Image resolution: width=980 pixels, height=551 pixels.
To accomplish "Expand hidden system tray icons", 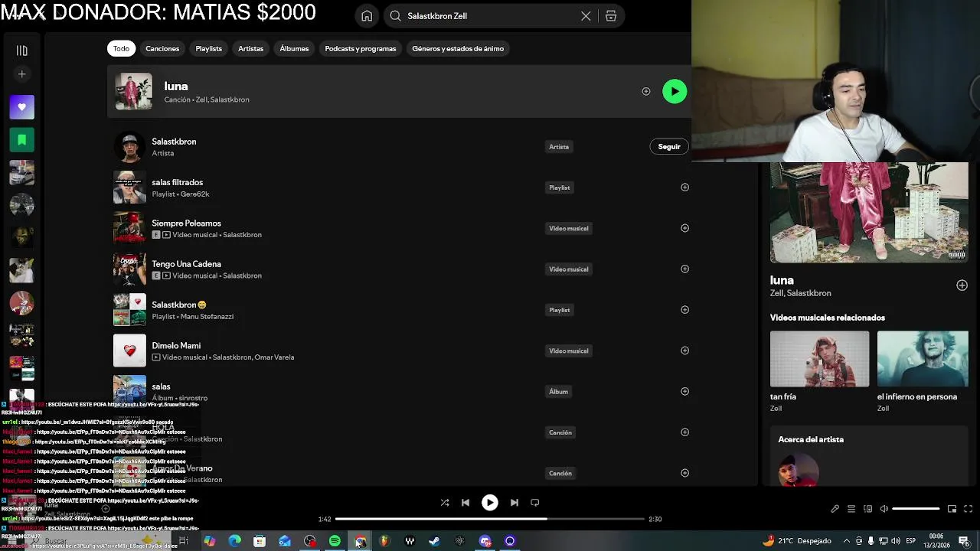I will pyautogui.click(x=846, y=541).
